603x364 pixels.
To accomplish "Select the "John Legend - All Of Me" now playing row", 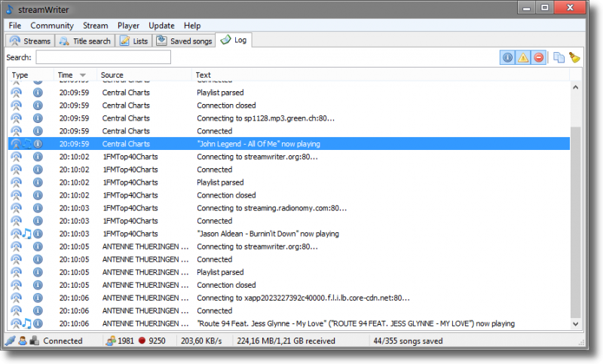I will click(x=289, y=144).
